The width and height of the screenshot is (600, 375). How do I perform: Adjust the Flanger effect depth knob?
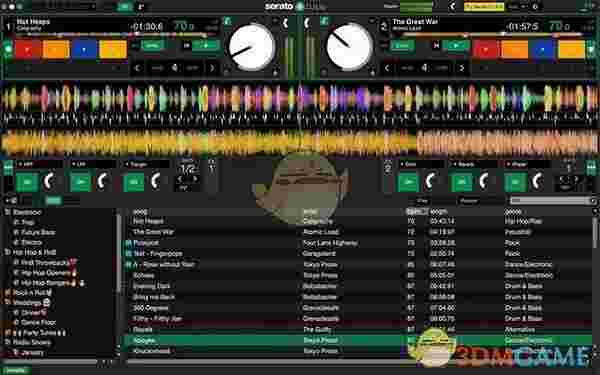156,181
